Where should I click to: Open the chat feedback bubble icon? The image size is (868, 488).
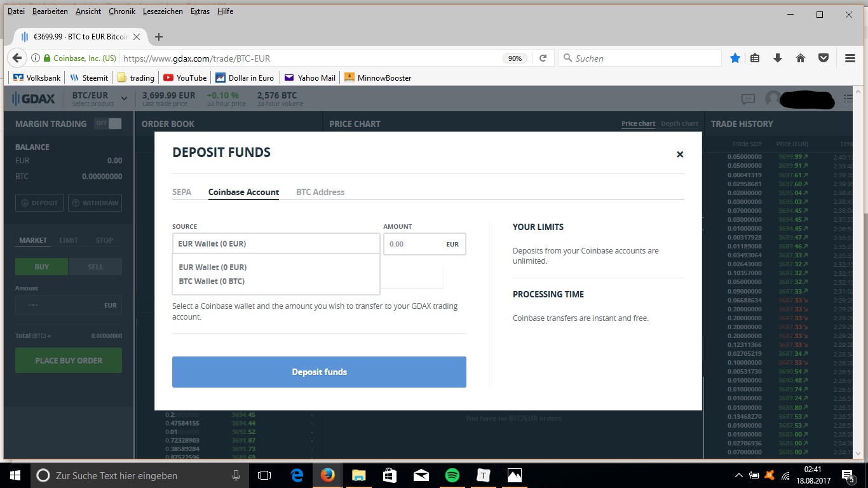[748, 98]
